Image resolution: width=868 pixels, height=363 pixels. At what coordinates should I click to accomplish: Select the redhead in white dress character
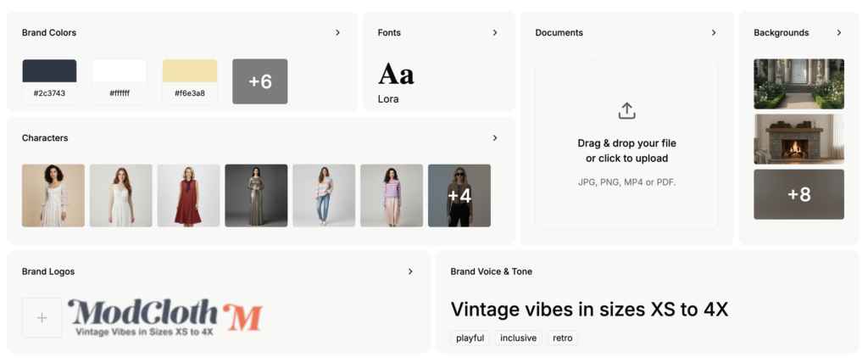click(x=120, y=196)
